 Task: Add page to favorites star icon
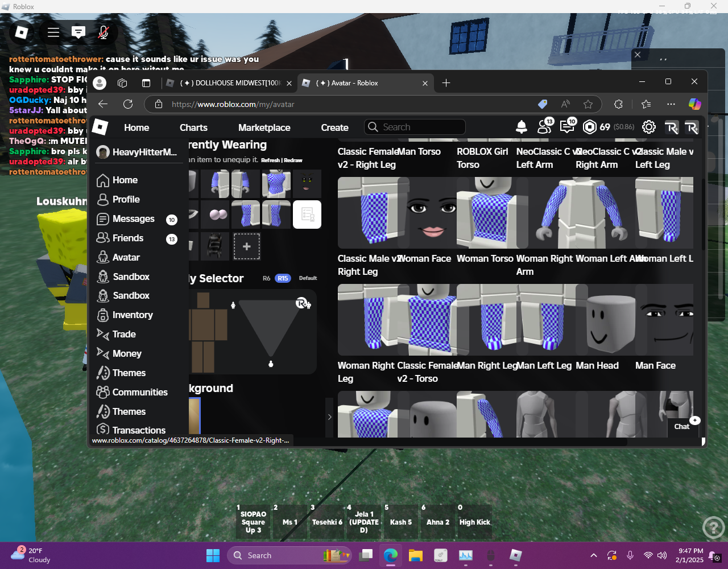pos(588,104)
